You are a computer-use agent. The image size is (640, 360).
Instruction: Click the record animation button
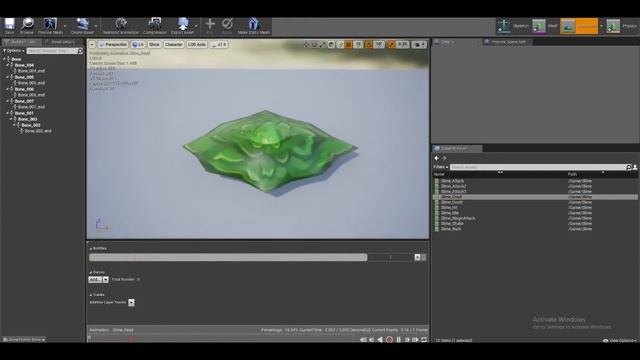click(x=389, y=340)
